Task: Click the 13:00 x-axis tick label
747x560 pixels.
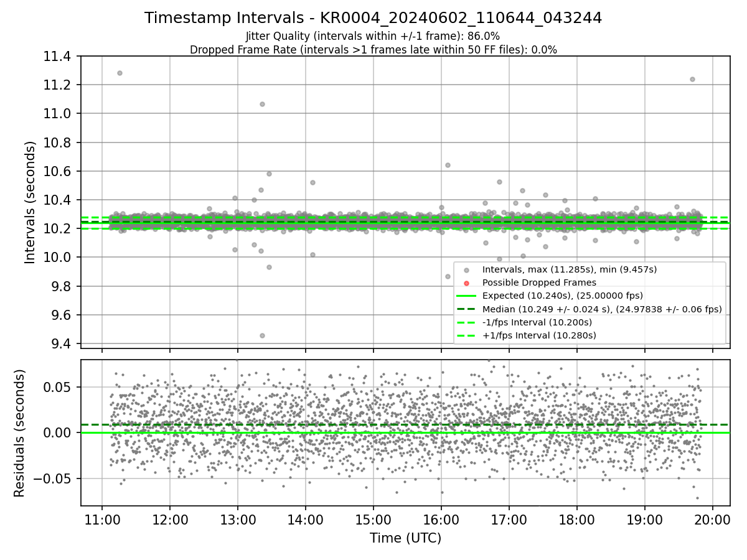Action: 238,518
